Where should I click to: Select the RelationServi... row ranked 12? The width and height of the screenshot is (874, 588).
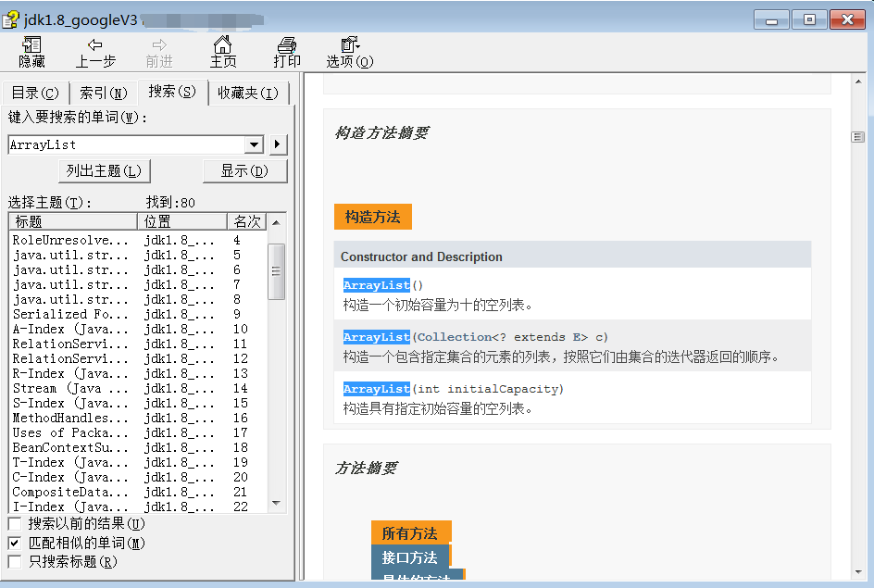click(138, 358)
